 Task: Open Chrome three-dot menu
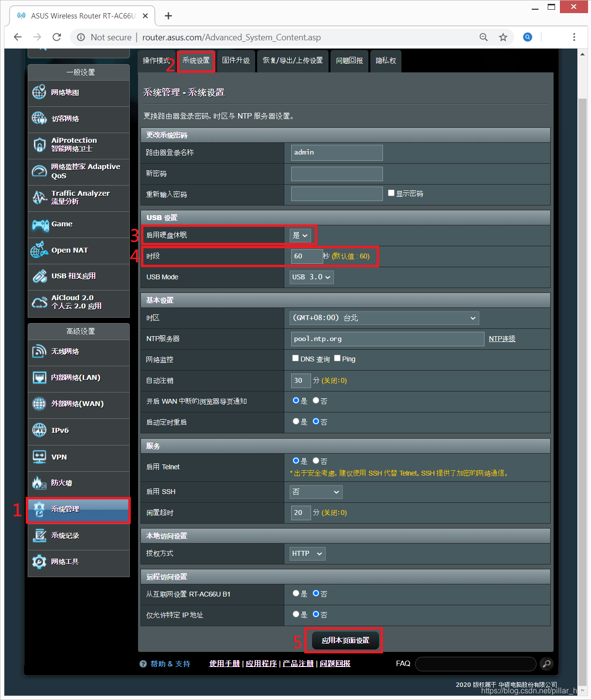[574, 37]
